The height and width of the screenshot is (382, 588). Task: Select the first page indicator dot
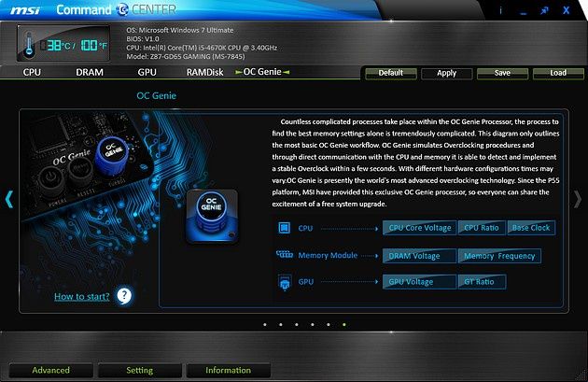point(265,325)
